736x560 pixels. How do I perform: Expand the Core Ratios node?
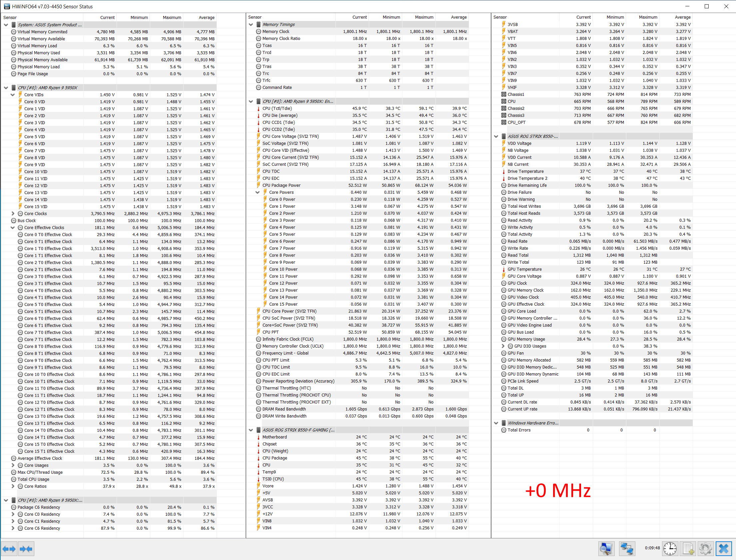13,486
